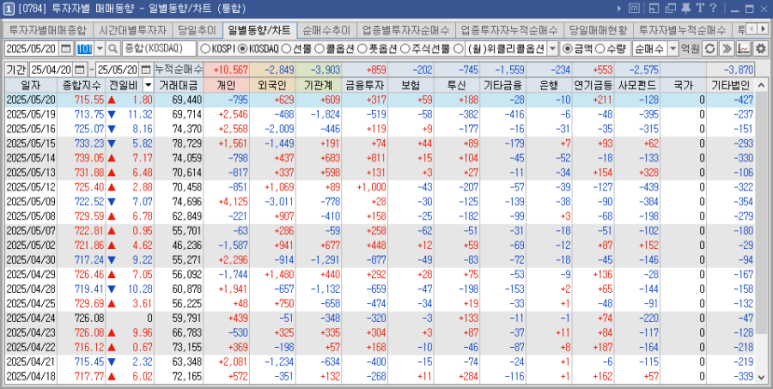
Task: Click the cumulative +10,567 value
Action: tap(226, 70)
